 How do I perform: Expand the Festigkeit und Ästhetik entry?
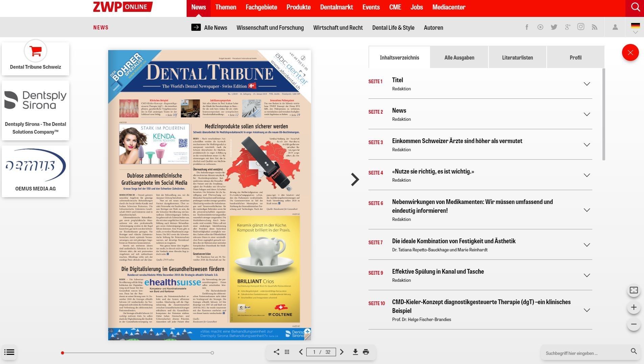point(587,245)
